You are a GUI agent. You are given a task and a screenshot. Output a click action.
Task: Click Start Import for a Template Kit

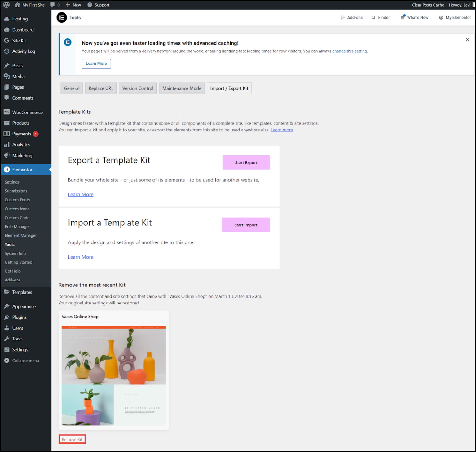[x=245, y=224]
